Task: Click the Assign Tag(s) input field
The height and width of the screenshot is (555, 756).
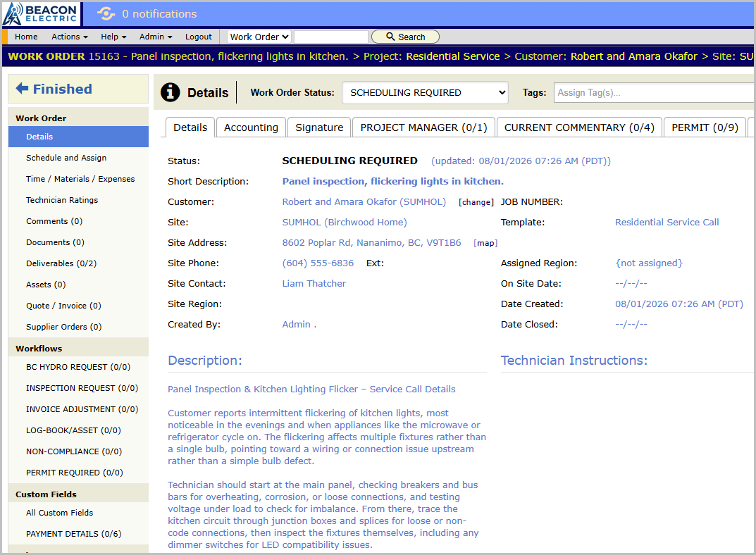Action: coord(655,92)
